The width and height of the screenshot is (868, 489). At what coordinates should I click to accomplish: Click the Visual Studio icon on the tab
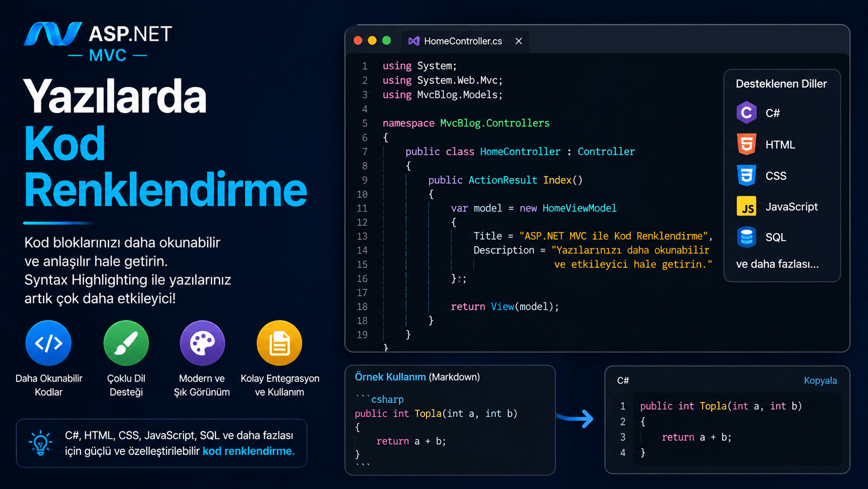click(x=414, y=41)
